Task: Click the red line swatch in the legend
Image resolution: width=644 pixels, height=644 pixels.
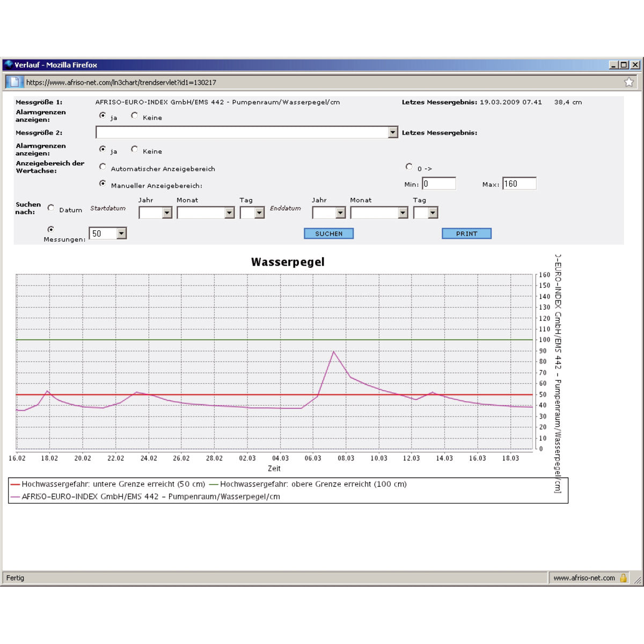Action: [x=15, y=485]
